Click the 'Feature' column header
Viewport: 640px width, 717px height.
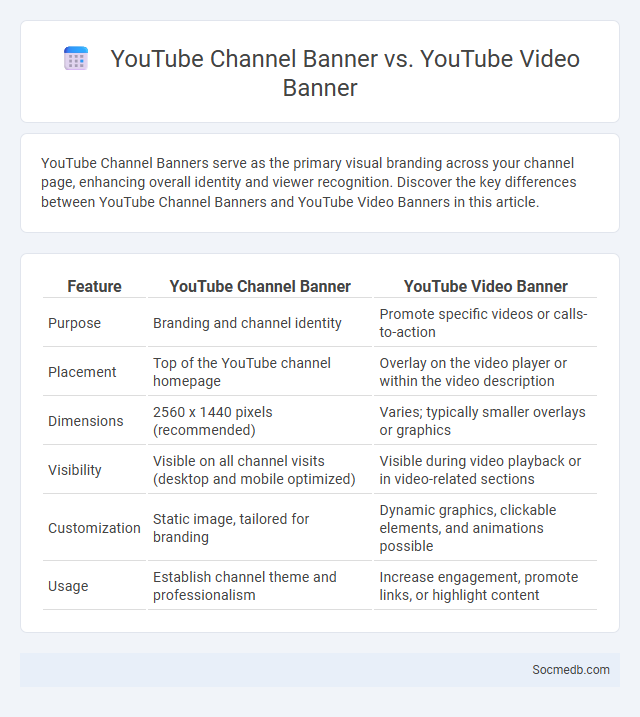pos(95,286)
